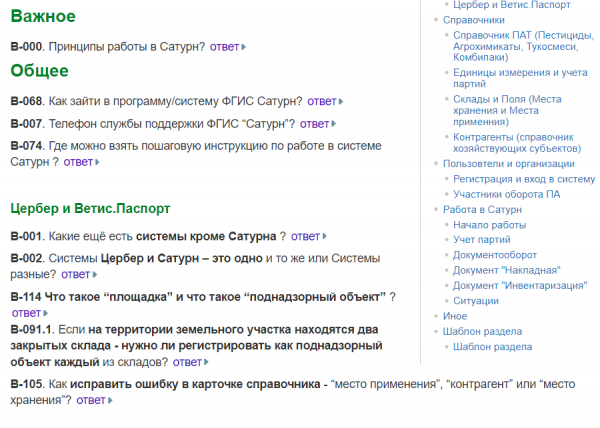Expand the answer for question B-068

(325, 101)
